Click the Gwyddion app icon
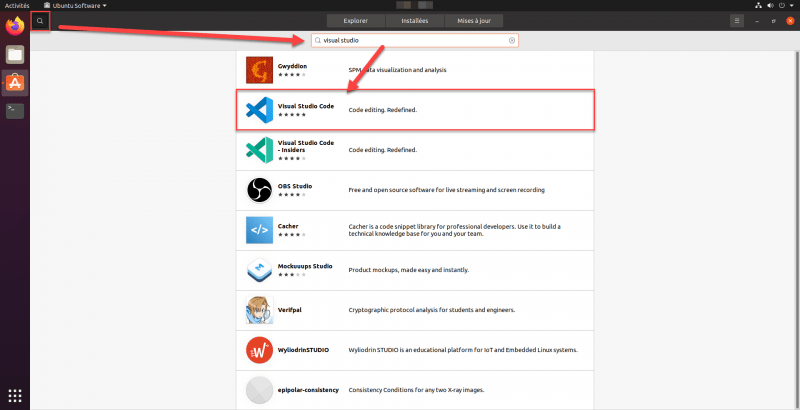Image resolution: width=800 pixels, height=410 pixels. 259,70
